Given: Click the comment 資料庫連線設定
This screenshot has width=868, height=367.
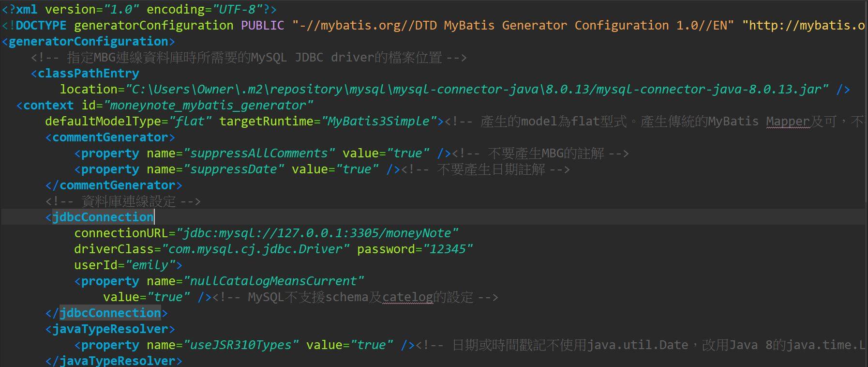Looking at the screenshot, I should tap(123, 201).
